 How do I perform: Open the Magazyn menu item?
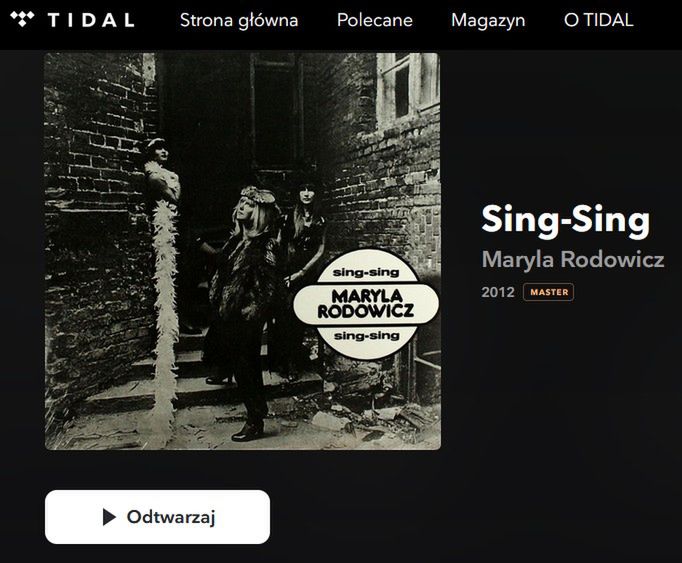click(488, 20)
